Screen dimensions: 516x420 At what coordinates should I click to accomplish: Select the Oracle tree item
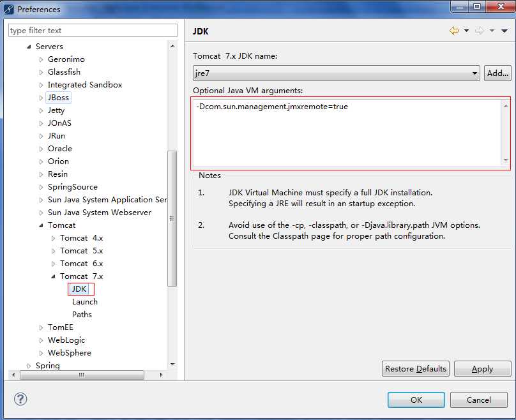point(60,149)
